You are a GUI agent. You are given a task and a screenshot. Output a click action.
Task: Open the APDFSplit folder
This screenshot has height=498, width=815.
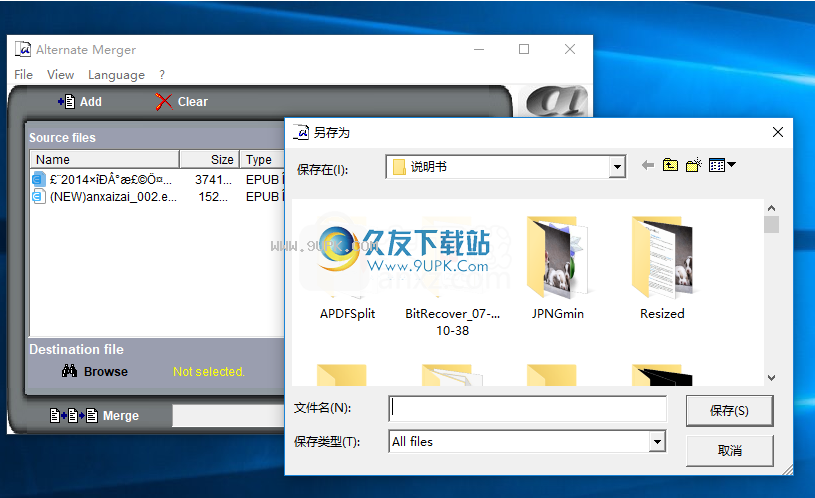click(x=347, y=270)
